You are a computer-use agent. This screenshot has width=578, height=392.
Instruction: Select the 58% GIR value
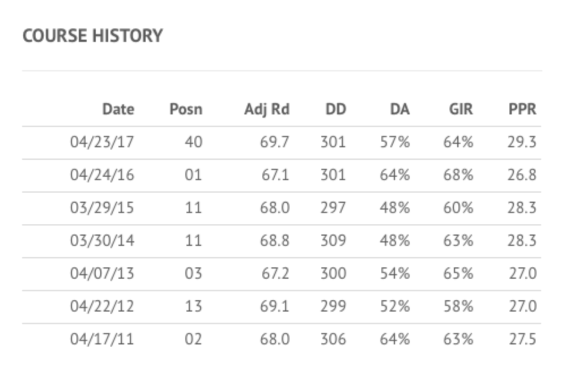(458, 306)
